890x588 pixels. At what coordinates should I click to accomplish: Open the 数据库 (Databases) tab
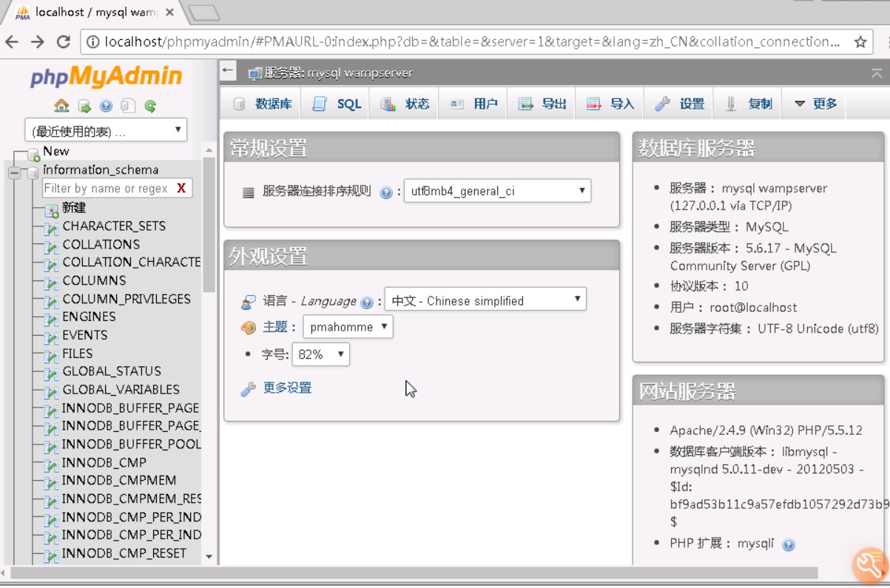262,104
